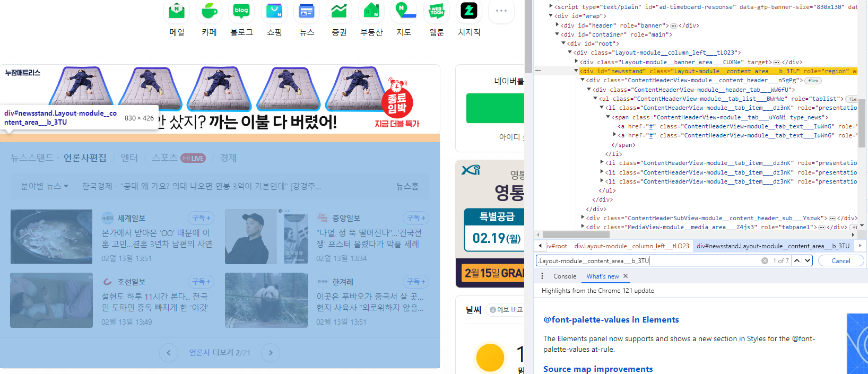
Task: Click ellipsis actions beside the newsstand node
Action: 538,71
